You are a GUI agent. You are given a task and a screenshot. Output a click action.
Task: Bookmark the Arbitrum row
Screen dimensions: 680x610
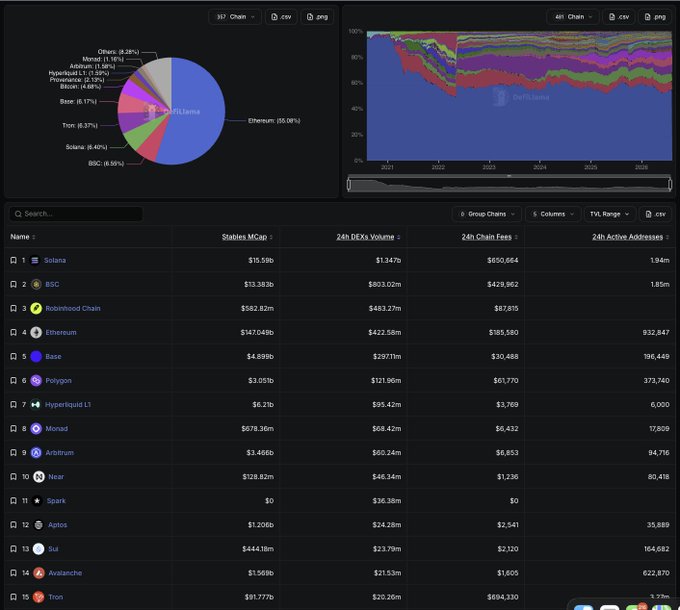tap(13, 453)
